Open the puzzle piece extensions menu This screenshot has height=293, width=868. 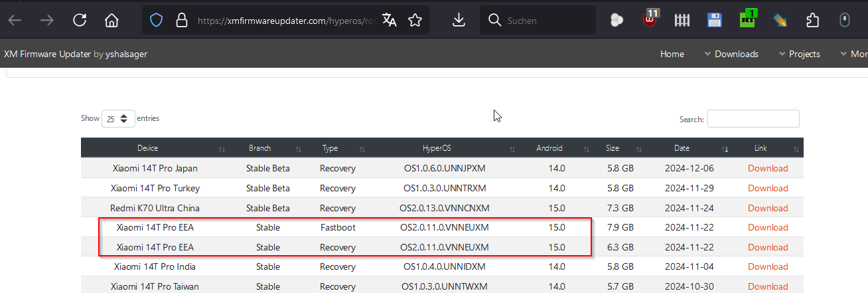[812, 20]
